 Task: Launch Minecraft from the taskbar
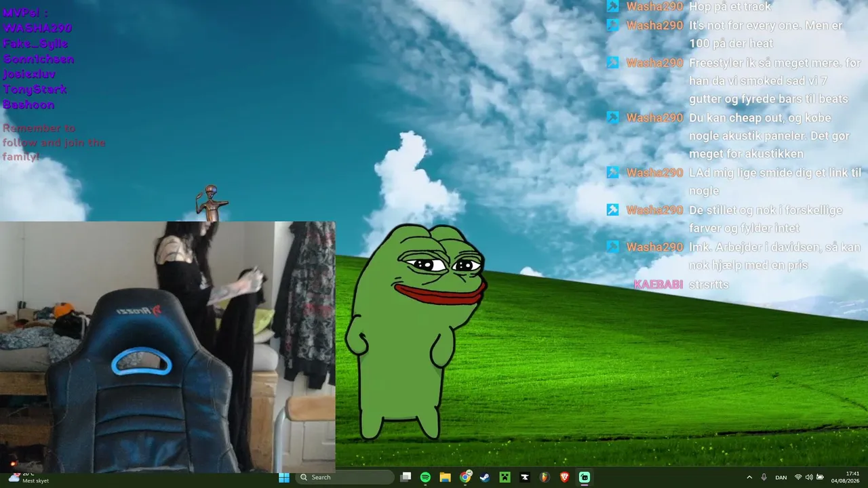[505, 477]
